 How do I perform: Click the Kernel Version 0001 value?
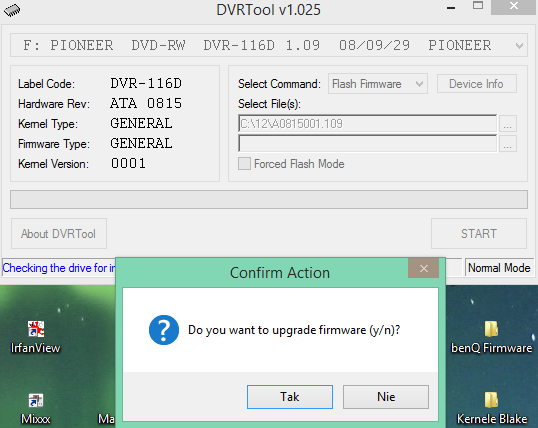[x=128, y=163]
